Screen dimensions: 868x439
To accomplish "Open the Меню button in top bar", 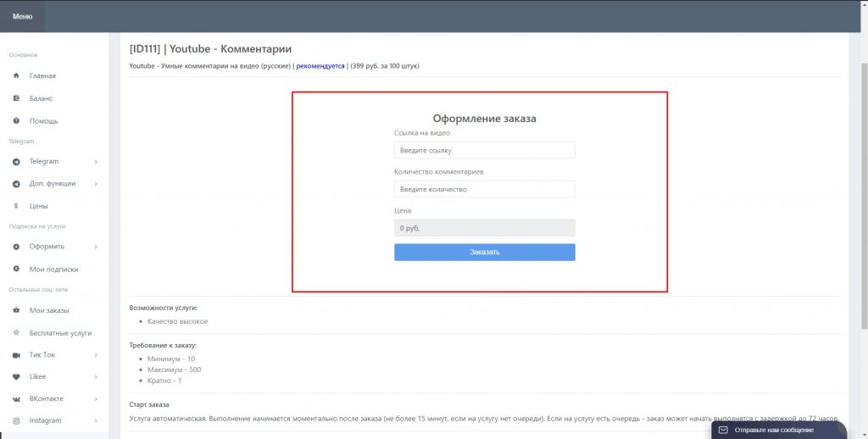I will coord(23,16).
